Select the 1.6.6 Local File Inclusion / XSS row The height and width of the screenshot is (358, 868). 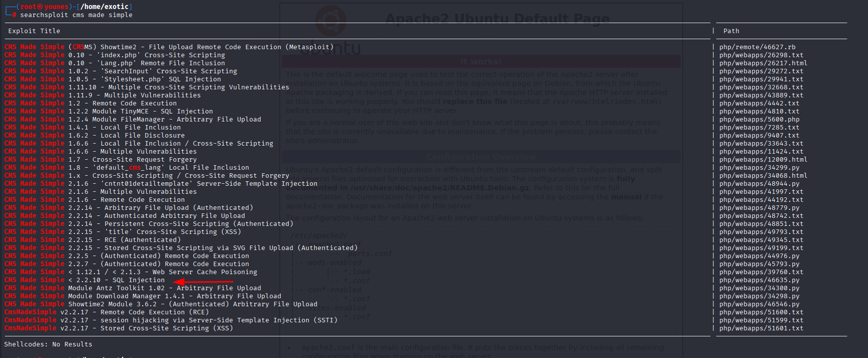[x=139, y=144]
